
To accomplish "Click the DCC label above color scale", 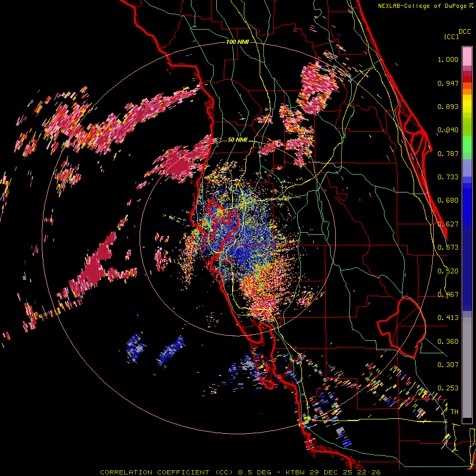I will (465, 32).
